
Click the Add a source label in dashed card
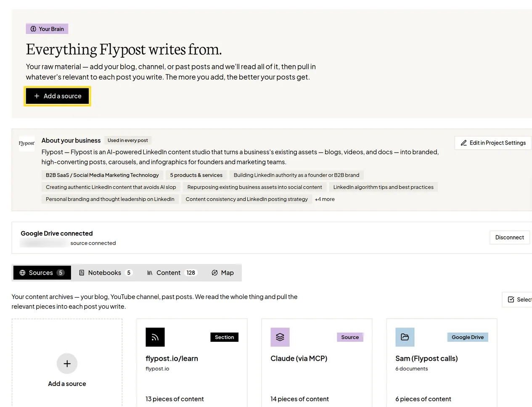pyautogui.click(x=67, y=384)
